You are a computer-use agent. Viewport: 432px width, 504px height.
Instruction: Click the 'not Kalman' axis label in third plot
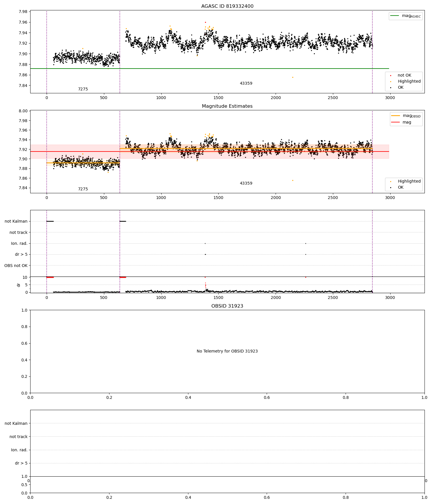click(x=16, y=221)
